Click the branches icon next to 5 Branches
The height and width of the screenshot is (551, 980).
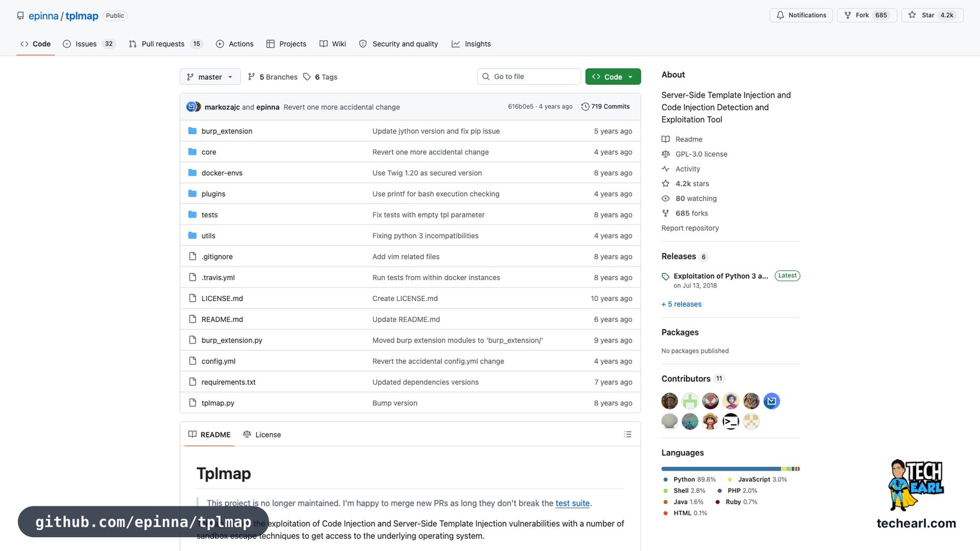[x=251, y=77]
